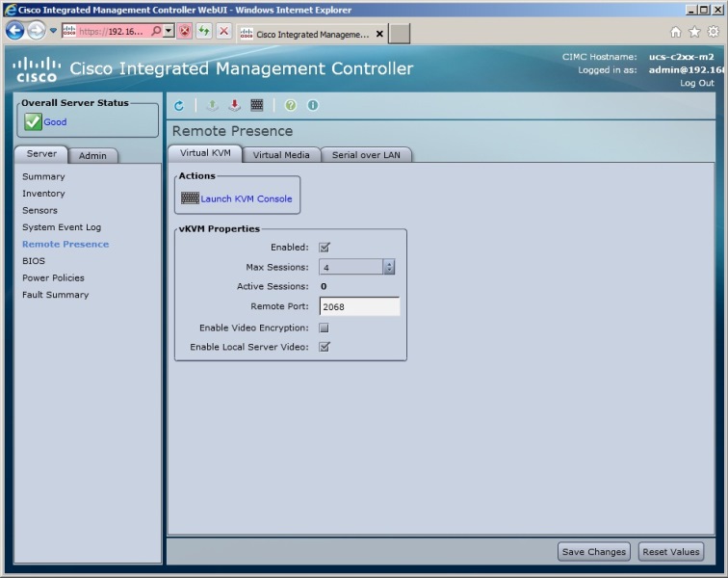Click the Good server status link
Image resolution: width=728 pixels, height=578 pixels.
click(55, 122)
